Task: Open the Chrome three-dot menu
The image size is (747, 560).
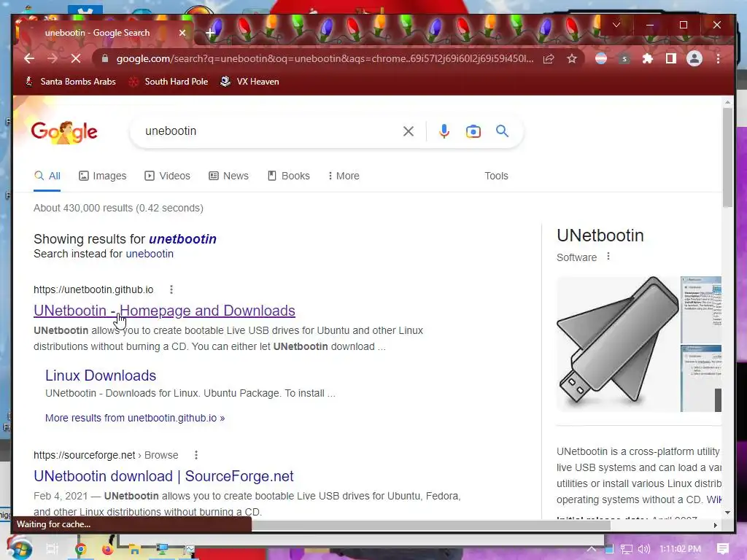Action: click(x=718, y=58)
